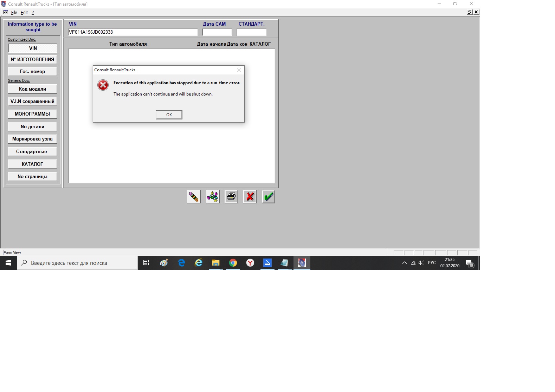Open Yandex Browser from the taskbar
Image resolution: width=555 pixels, height=392 pixels.
click(x=250, y=263)
